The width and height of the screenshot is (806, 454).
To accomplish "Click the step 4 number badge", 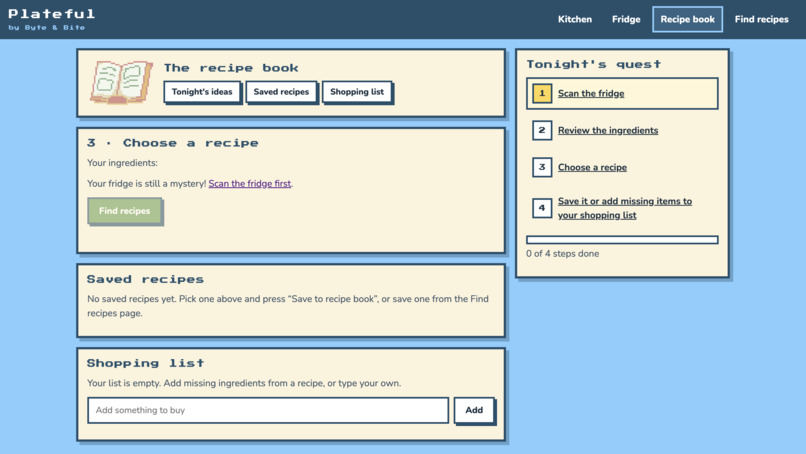I will 542,208.
